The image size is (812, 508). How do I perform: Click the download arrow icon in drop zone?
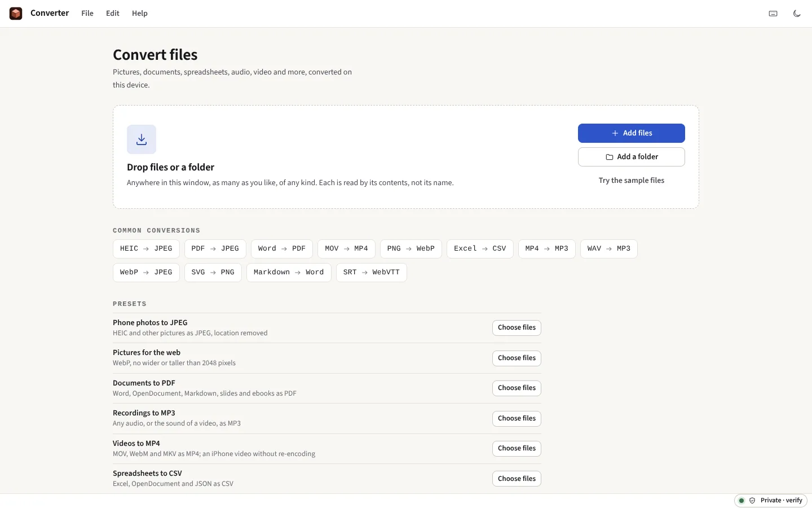pos(142,139)
